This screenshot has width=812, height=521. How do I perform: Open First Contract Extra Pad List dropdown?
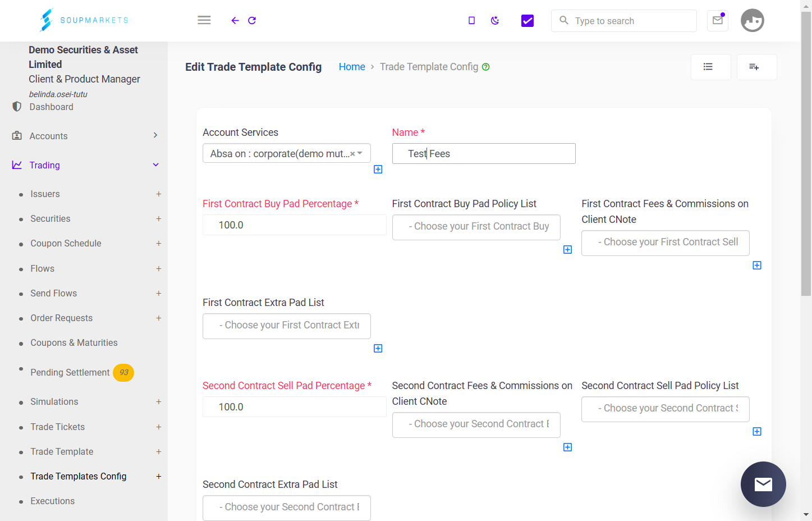pyautogui.click(x=287, y=326)
